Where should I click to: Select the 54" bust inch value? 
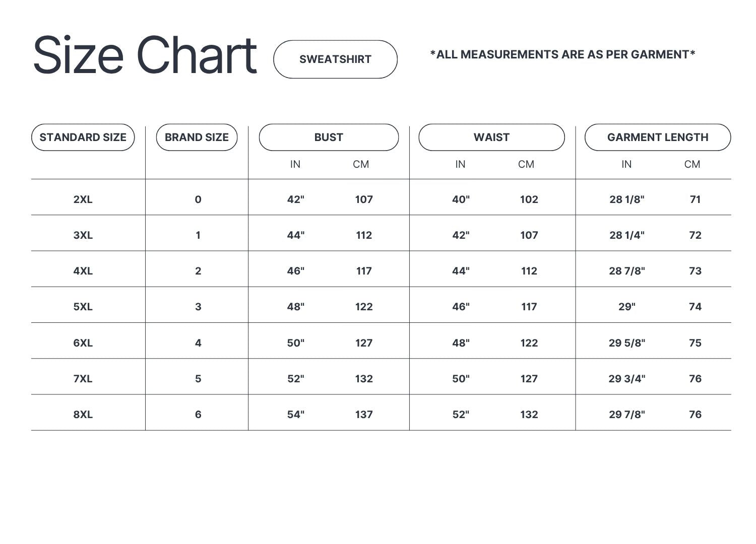pos(296,415)
